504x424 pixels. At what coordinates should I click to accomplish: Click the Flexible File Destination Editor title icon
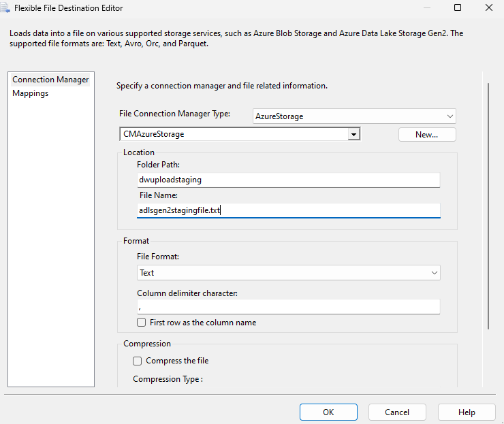[x=5, y=7]
